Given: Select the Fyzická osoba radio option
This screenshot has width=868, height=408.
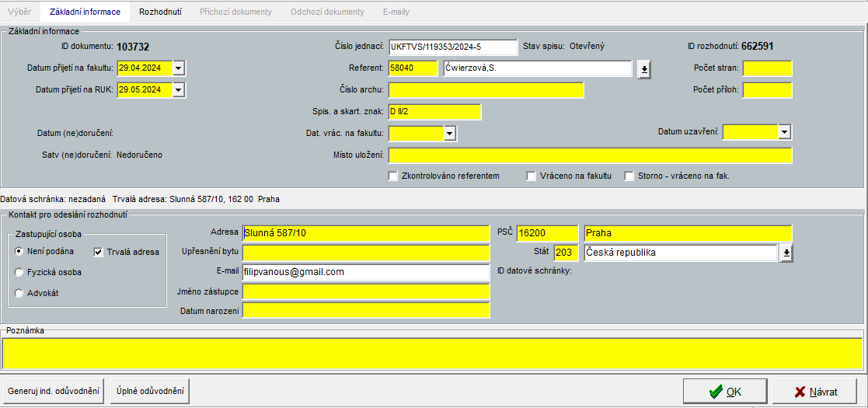Looking at the screenshot, I should click(19, 273).
